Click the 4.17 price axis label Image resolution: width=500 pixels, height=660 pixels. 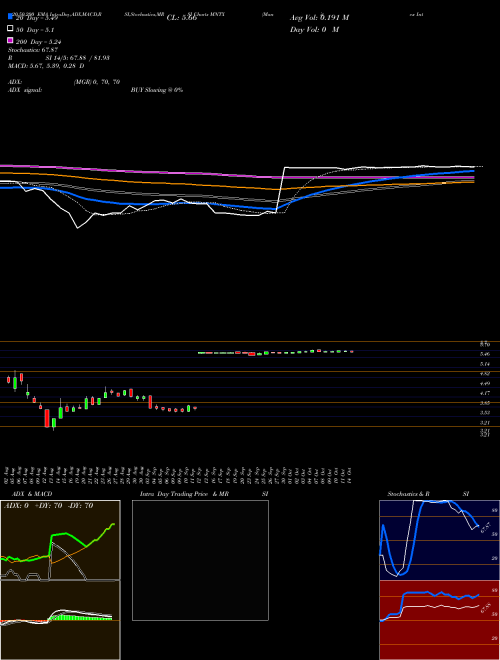pos(484,393)
